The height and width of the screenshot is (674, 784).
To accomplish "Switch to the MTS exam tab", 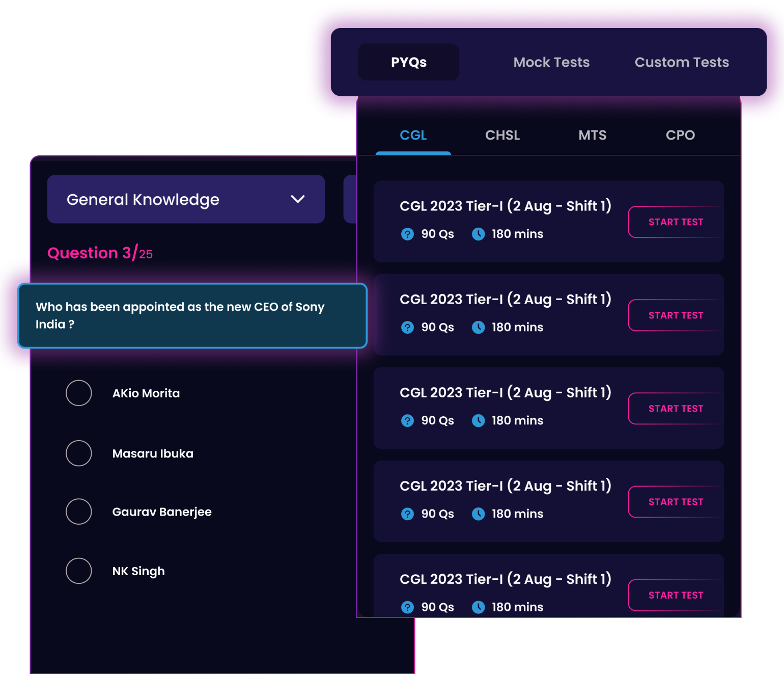I will [x=592, y=135].
